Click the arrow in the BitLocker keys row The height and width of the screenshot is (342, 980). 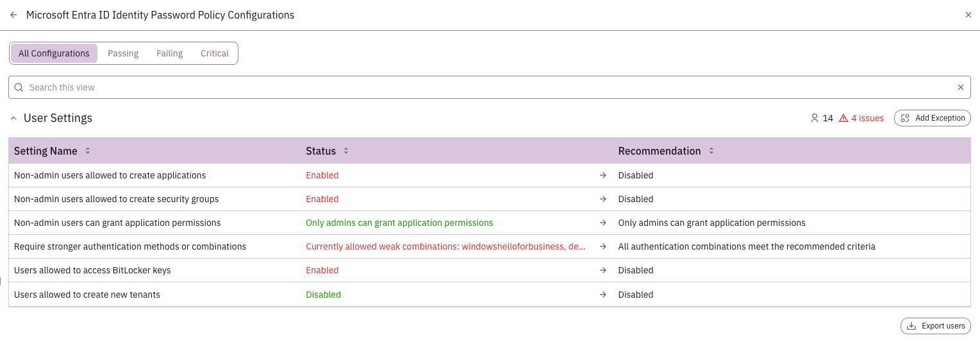pos(602,270)
